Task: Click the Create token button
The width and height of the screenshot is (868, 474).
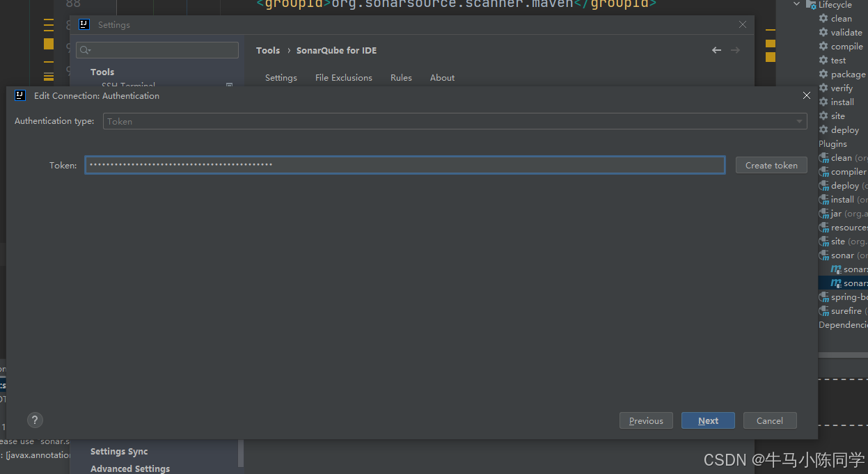Action: click(771, 165)
